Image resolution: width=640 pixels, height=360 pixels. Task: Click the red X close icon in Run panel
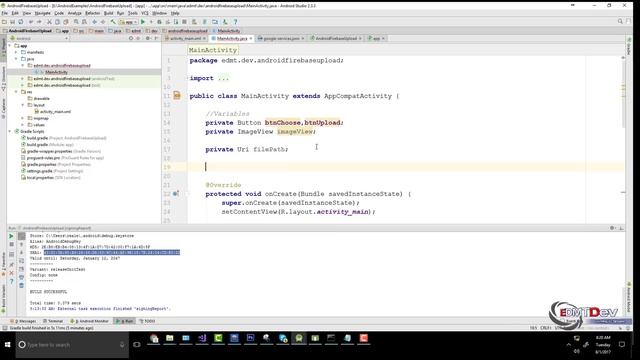click(x=11, y=273)
